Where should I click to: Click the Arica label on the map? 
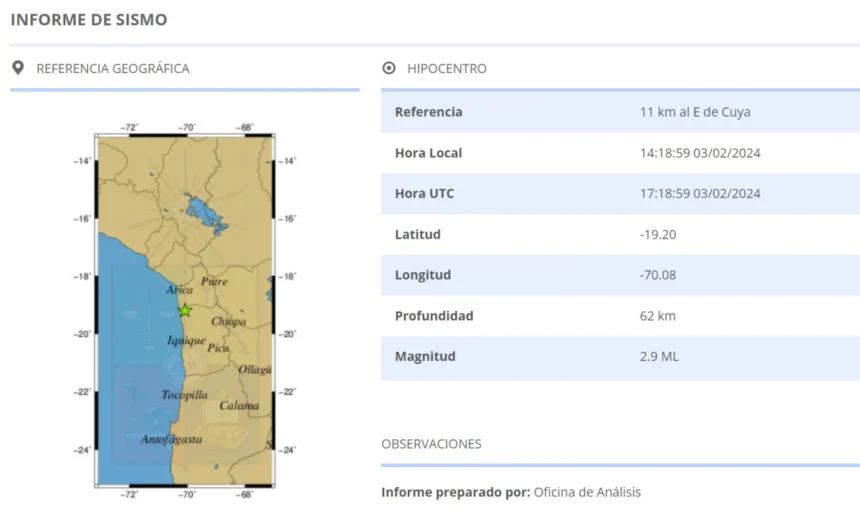coord(179,290)
